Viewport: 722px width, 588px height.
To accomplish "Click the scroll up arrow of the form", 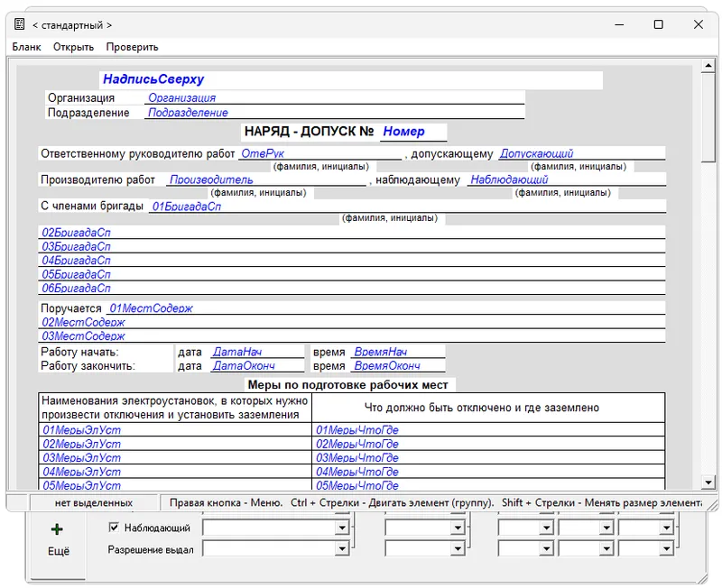I will [x=708, y=66].
